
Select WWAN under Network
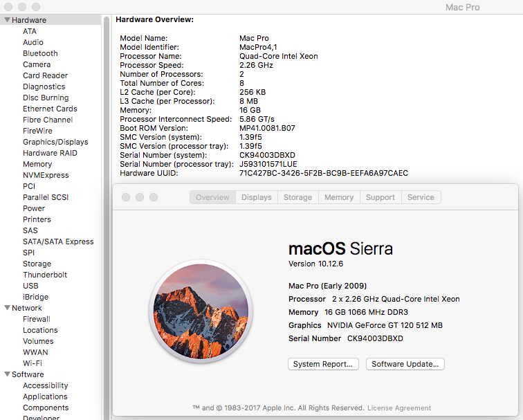(36, 352)
